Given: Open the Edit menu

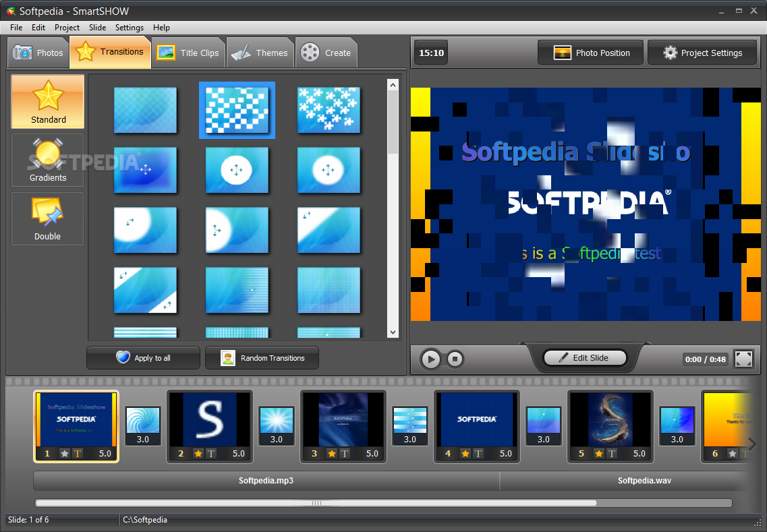Looking at the screenshot, I should (x=38, y=28).
